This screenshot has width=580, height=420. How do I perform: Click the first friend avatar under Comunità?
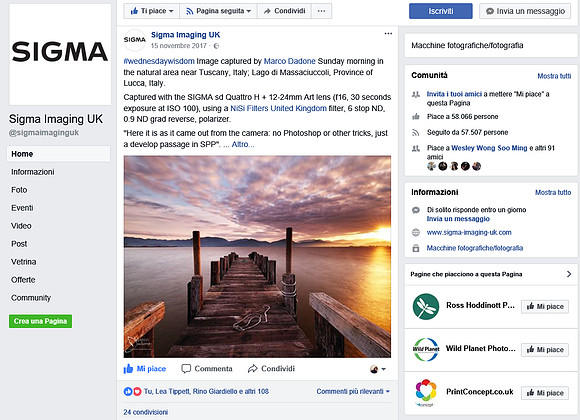click(x=431, y=166)
